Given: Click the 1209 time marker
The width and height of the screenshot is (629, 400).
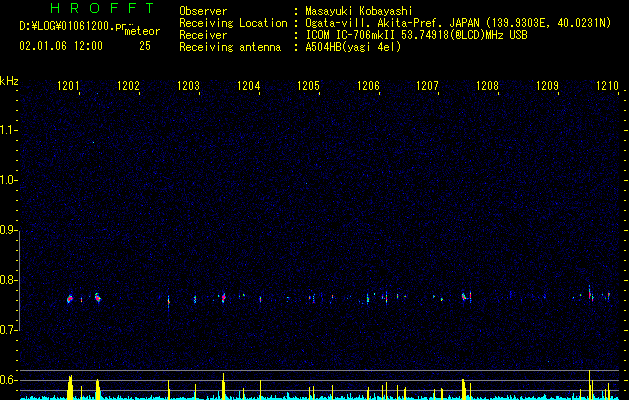Looking at the screenshot, I should click(x=547, y=85).
